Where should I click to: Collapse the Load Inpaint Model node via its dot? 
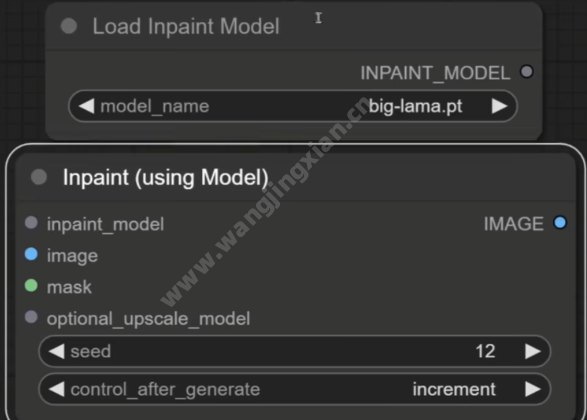pos(69,26)
